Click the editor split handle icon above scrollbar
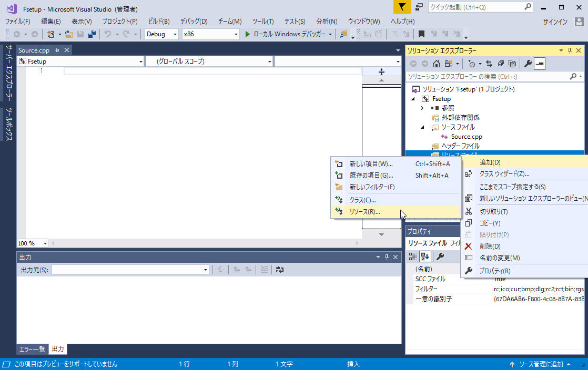 click(x=381, y=71)
